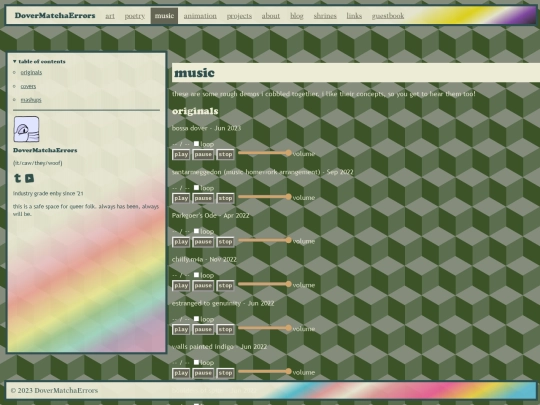Image resolution: width=540 pixels, height=405 pixels.
Task: Pause bossa dover
Action: [x=203, y=155]
